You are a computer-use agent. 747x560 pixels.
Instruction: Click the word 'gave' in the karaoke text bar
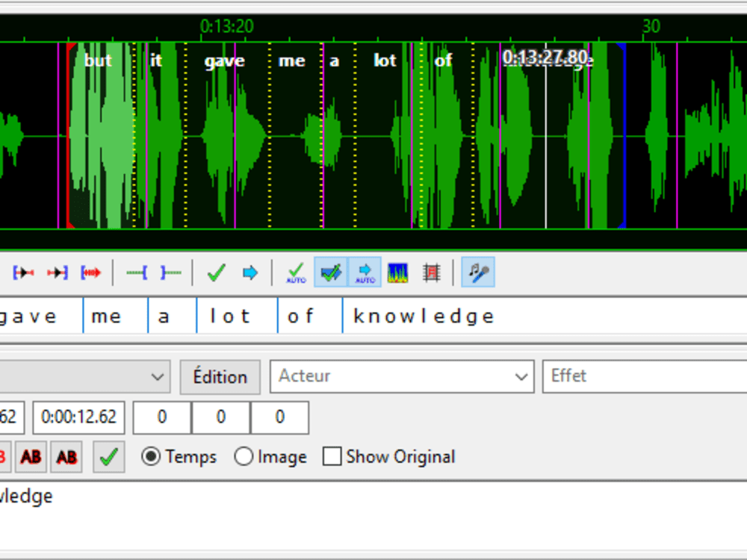(28, 317)
